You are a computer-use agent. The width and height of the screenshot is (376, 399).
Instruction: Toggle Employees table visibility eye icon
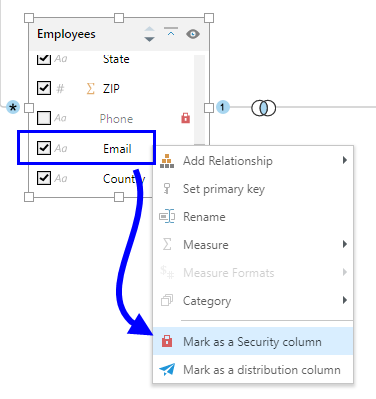pyautogui.click(x=193, y=34)
